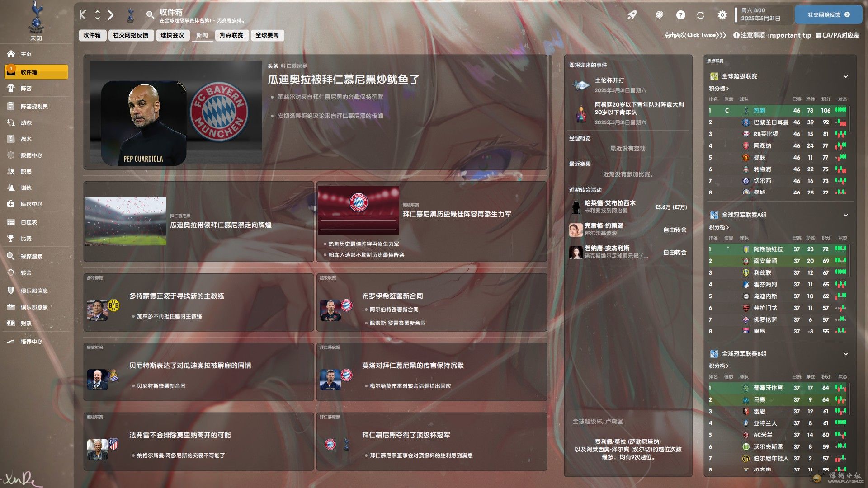Open 战术 (Tactics) in the sidebar

click(26, 139)
